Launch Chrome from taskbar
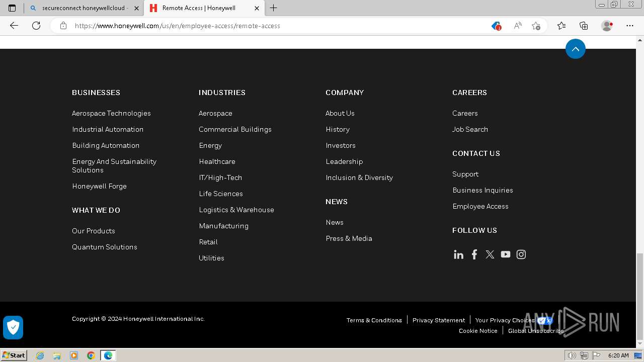This screenshot has width=644, height=362. (91, 355)
